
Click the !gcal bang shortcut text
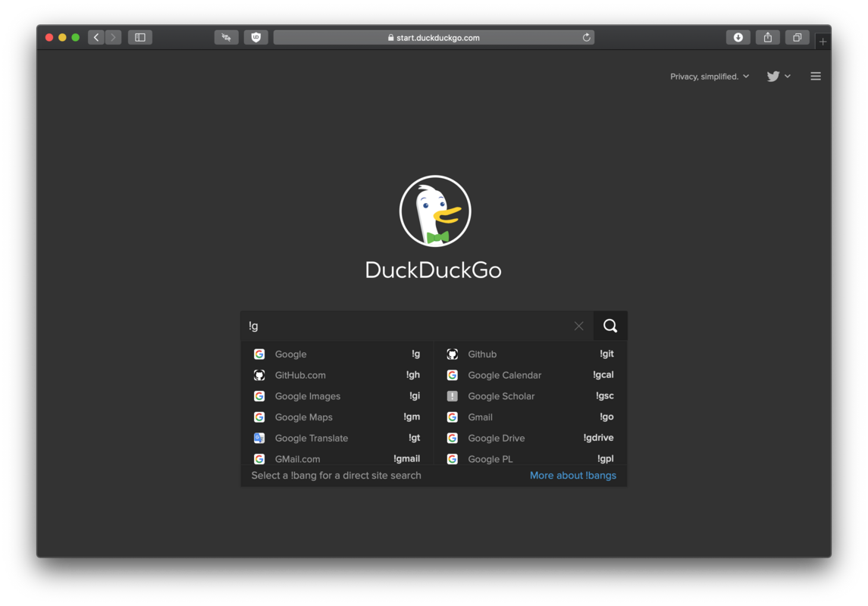click(x=603, y=375)
